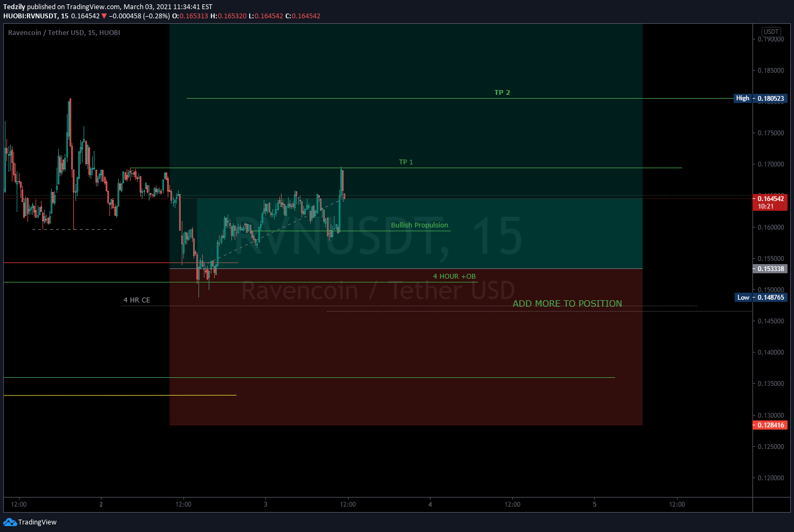Click the TradingView cloud logo icon
Viewport: 794px width, 532px height.
tap(10, 522)
